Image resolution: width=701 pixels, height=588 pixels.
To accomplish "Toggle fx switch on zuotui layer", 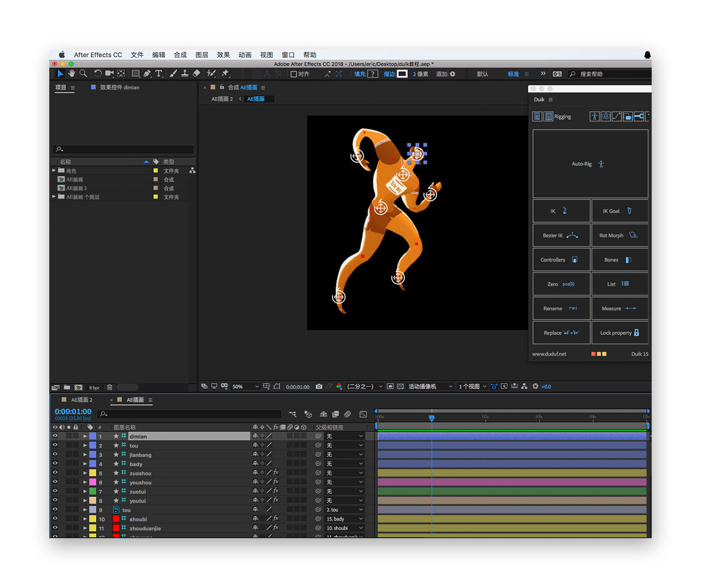I will [x=276, y=491].
